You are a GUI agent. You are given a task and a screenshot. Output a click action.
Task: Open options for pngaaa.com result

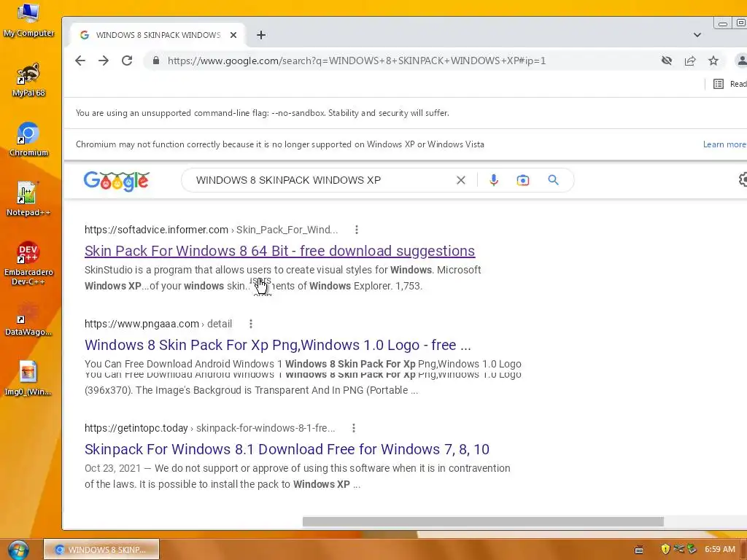251,324
